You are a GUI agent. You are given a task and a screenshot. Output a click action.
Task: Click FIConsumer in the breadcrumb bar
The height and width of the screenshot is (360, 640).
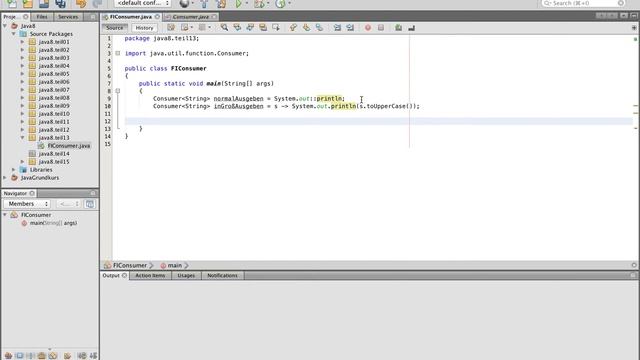[x=130, y=265]
